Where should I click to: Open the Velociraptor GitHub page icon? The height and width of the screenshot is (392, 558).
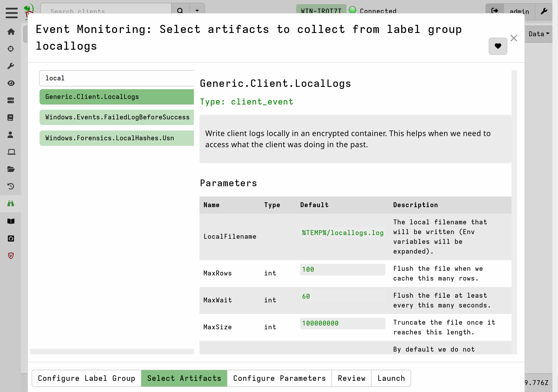(11, 238)
